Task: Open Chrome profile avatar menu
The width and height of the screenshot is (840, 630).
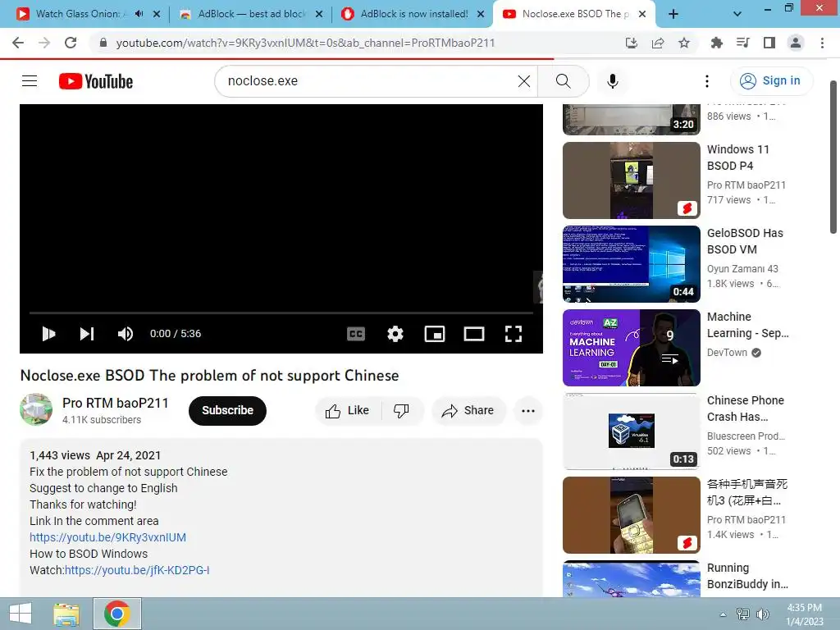Action: [x=796, y=43]
